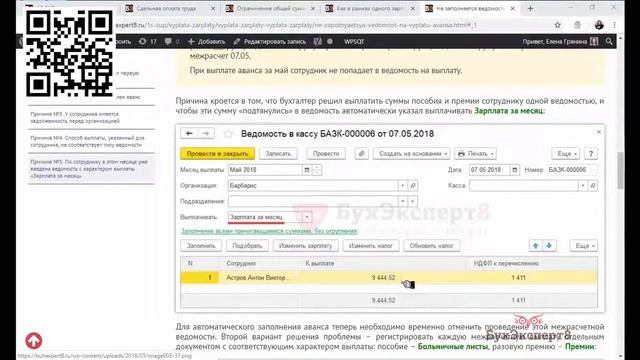Open the Заполнение всеми причитающимися суммами link
Image resolution: width=640 pixels, height=360 pixels.
tap(269, 231)
